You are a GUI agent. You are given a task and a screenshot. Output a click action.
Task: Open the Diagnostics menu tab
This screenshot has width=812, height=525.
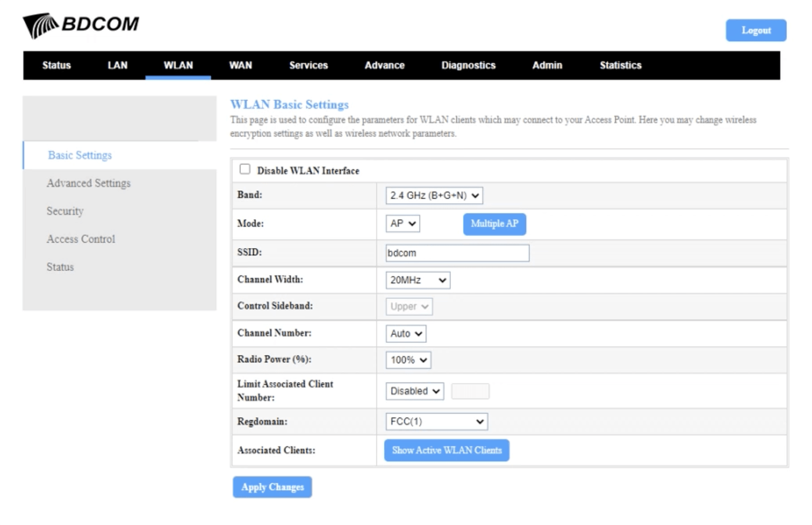coord(468,66)
